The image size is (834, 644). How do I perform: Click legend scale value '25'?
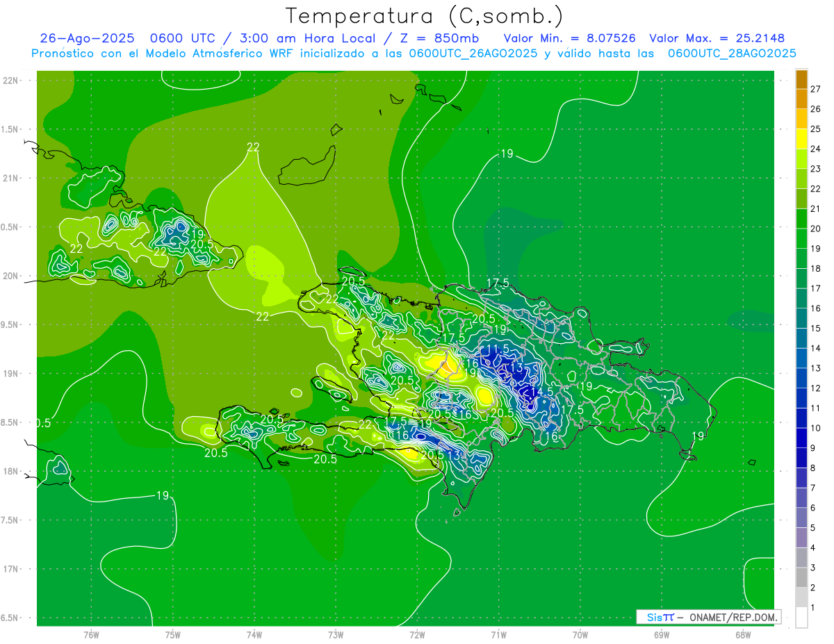816,129
